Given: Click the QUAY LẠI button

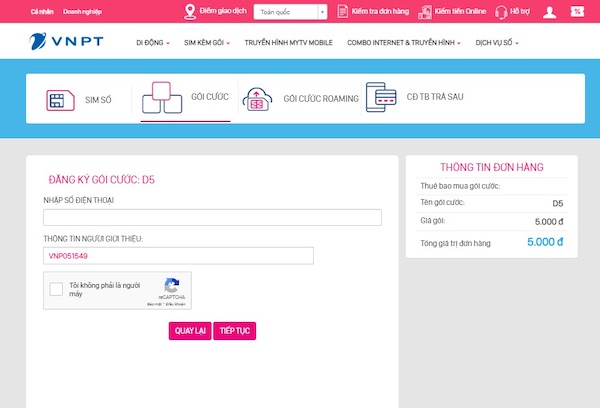Looking at the screenshot, I should (x=190, y=331).
